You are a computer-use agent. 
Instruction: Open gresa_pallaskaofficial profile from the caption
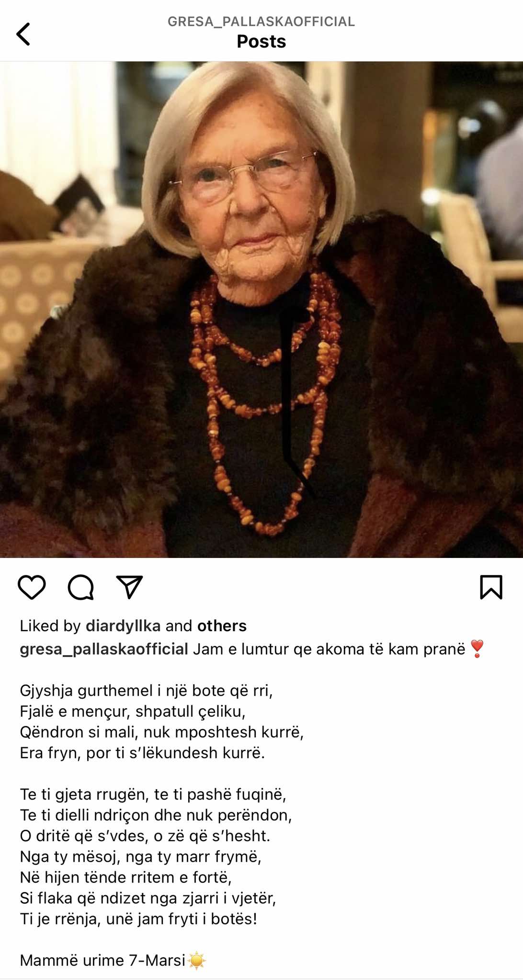(104, 649)
